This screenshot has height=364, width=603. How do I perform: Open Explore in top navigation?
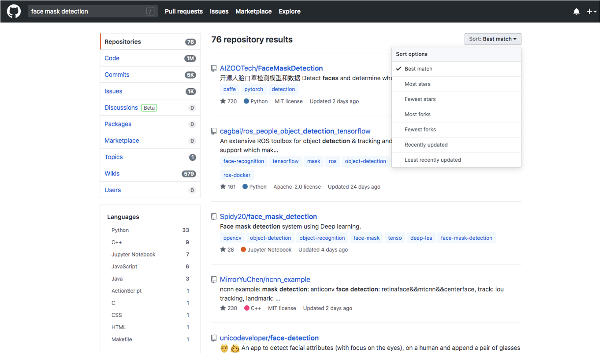pyautogui.click(x=290, y=11)
